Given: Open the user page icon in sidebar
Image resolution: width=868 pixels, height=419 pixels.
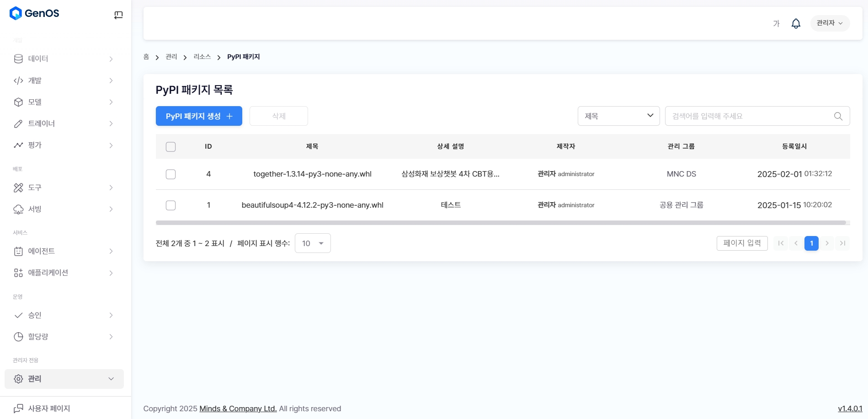Looking at the screenshot, I should point(18,408).
